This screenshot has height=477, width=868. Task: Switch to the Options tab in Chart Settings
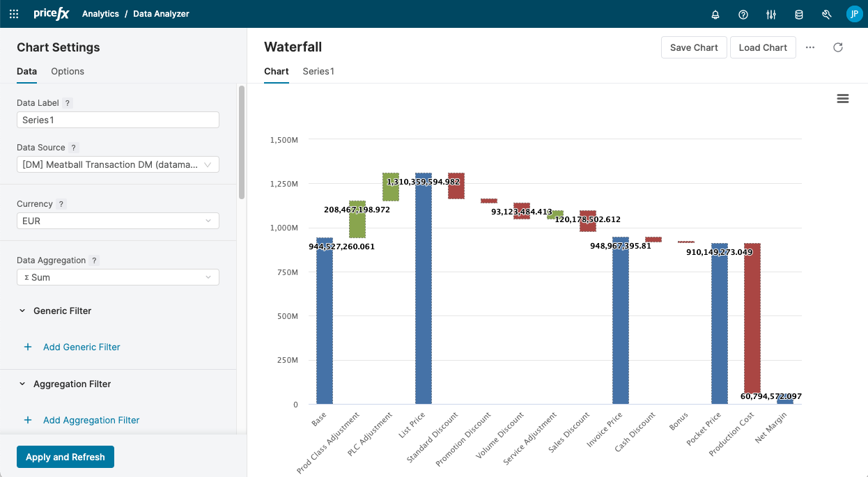click(x=67, y=71)
